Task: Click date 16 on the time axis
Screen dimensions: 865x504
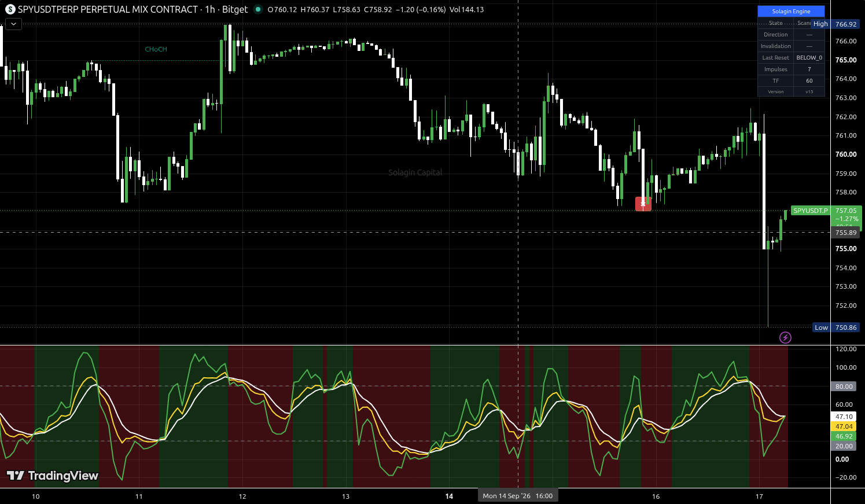Action: 656,496
